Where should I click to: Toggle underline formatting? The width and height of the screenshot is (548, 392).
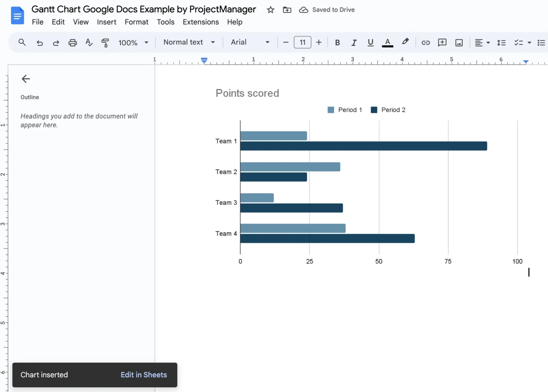[x=371, y=42]
